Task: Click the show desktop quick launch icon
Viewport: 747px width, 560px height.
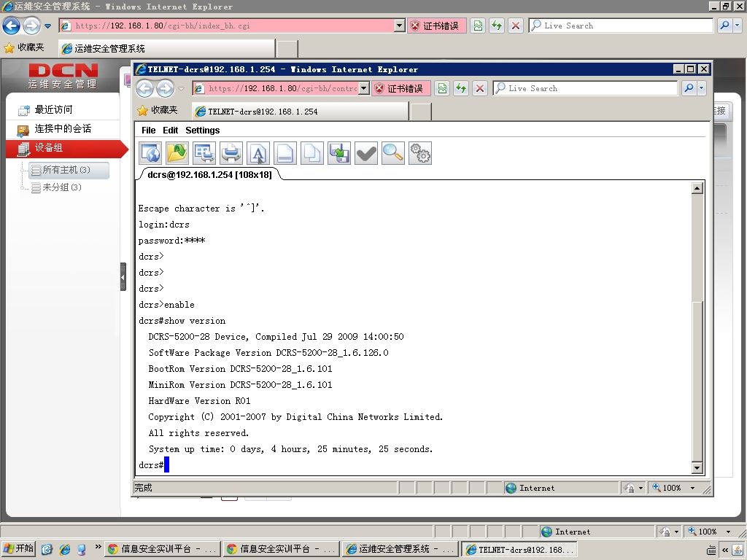Action: point(47,550)
